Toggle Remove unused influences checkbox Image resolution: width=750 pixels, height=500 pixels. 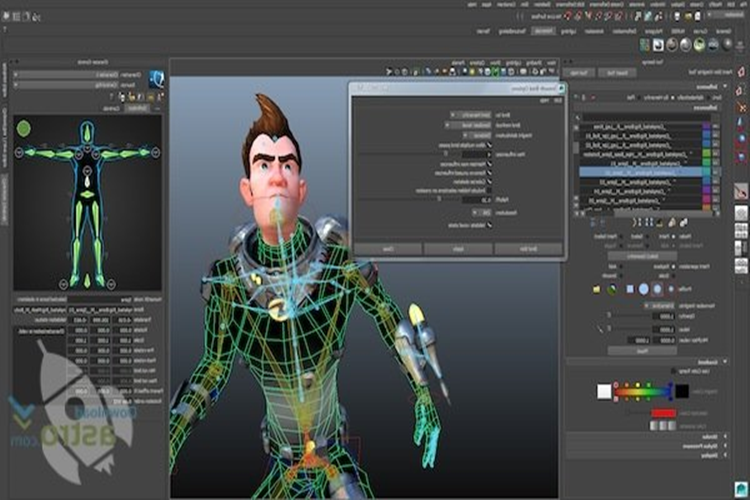point(489,173)
